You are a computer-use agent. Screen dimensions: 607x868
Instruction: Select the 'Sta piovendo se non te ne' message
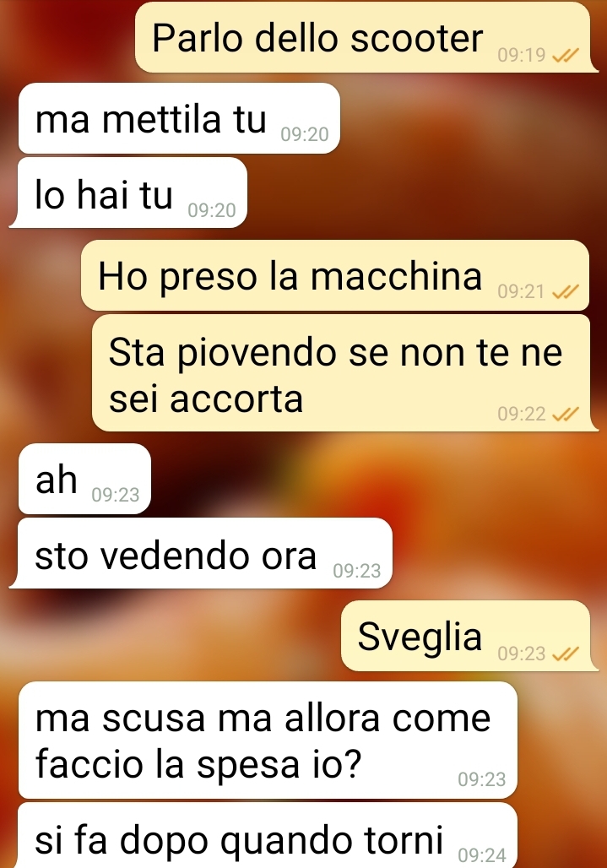point(344,372)
